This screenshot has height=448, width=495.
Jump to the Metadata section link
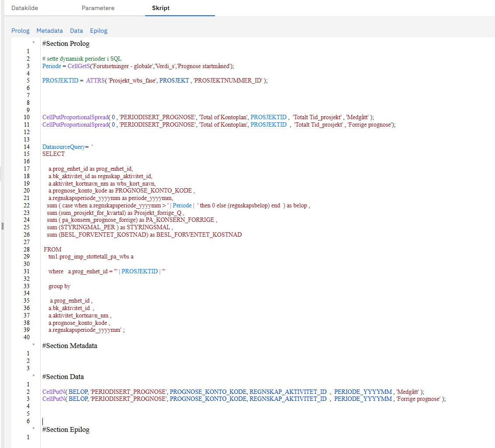coord(49,31)
